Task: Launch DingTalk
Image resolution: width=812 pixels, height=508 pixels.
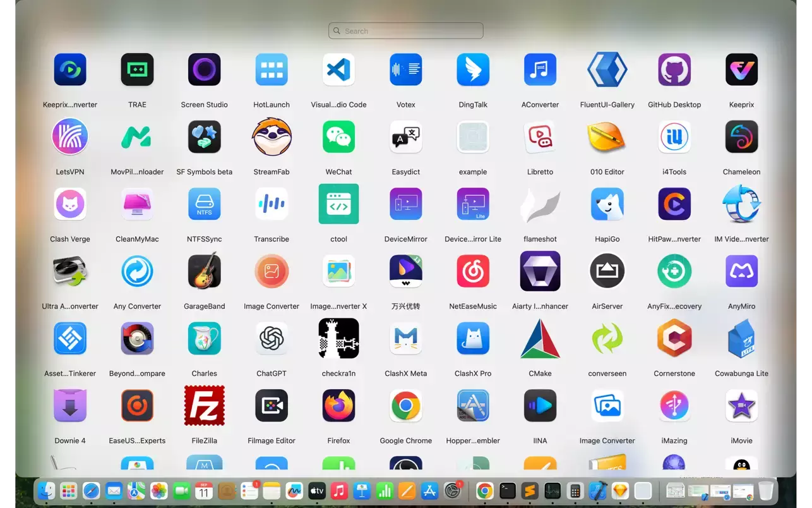Action: click(x=473, y=70)
